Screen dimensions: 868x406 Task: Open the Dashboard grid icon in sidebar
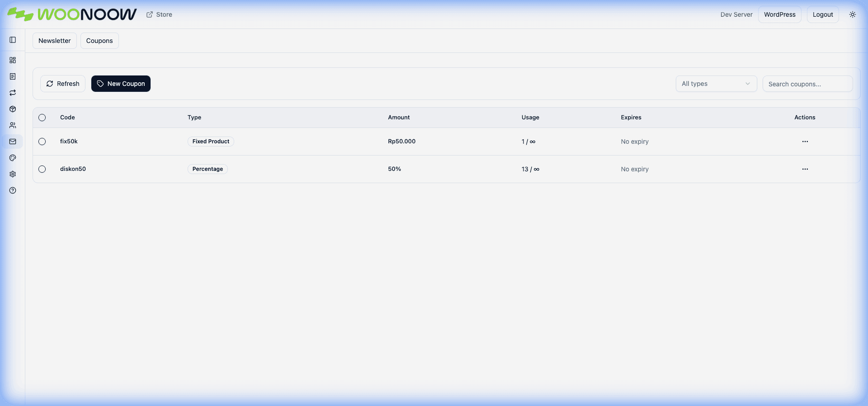[x=13, y=60]
